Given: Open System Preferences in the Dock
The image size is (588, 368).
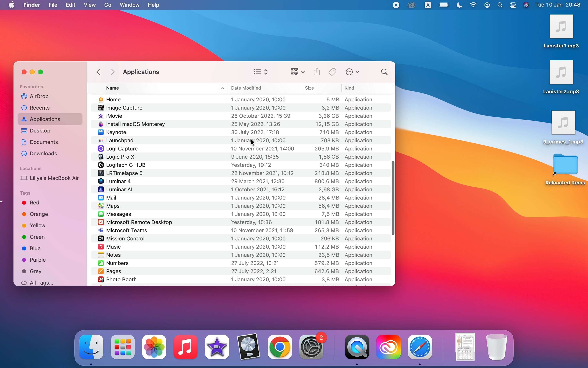Looking at the screenshot, I should coord(312,347).
